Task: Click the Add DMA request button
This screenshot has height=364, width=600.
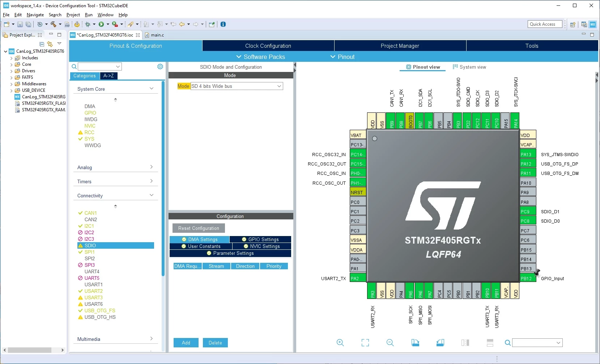Action: pos(186,343)
